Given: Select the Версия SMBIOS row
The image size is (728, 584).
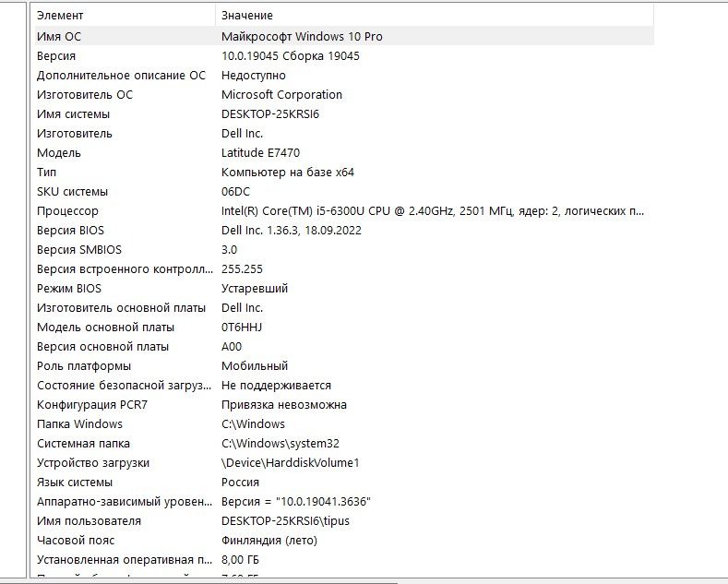Looking at the screenshot, I should pyautogui.click(x=344, y=250).
